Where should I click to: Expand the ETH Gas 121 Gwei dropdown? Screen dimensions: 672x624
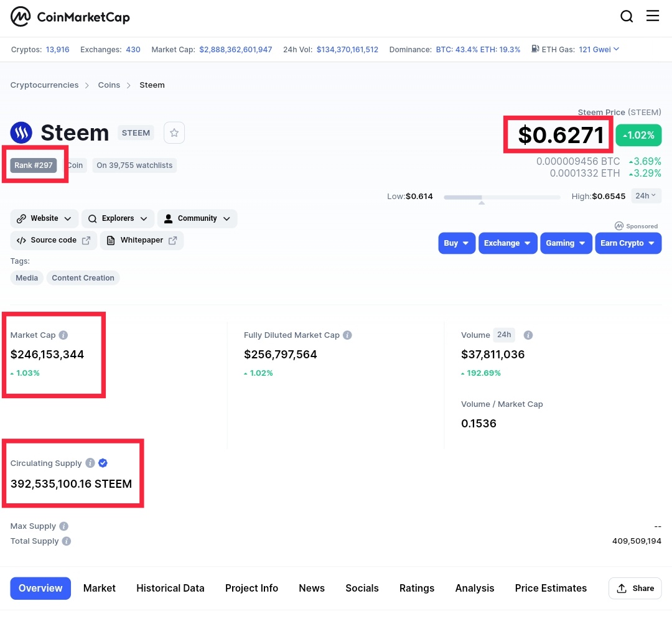599,49
